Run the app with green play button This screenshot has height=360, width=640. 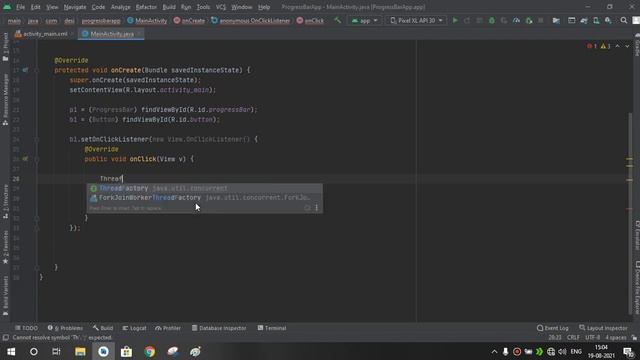(455, 20)
